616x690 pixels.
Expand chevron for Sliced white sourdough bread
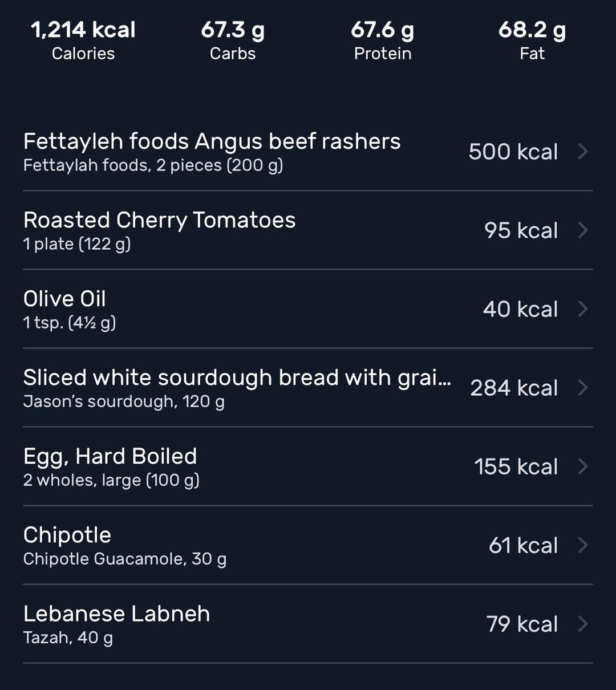(x=582, y=388)
